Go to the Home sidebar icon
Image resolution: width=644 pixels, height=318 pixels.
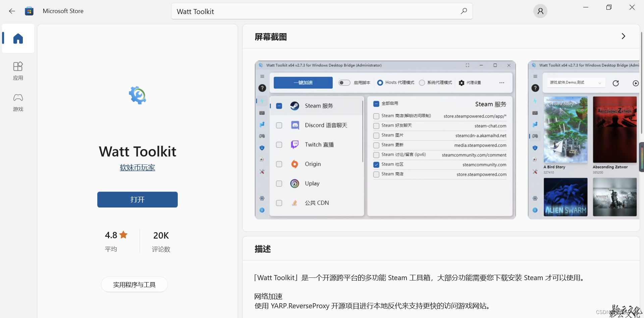point(18,39)
